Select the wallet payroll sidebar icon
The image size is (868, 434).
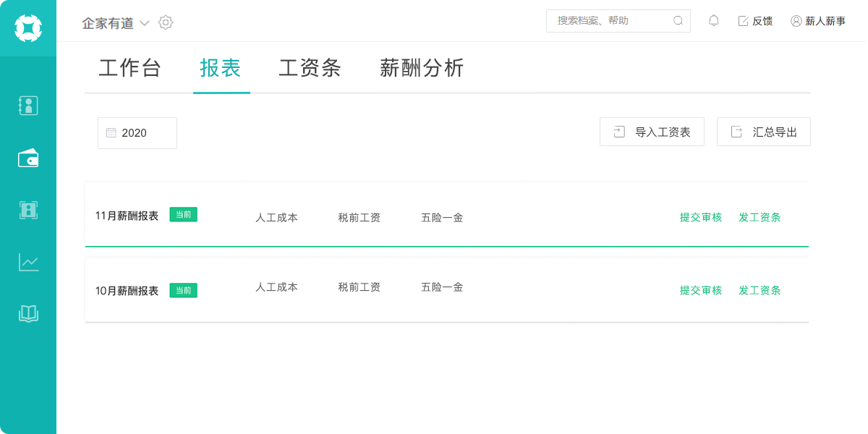pos(28,158)
